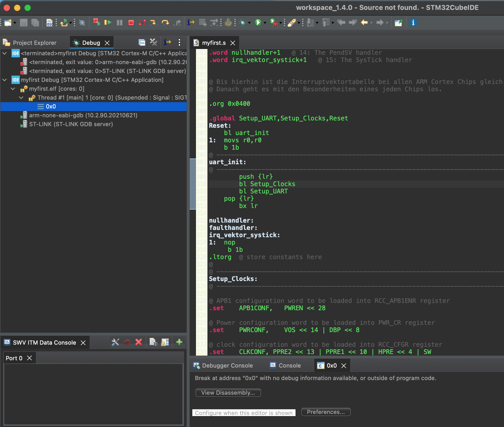This screenshot has height=427, width=504.
Task: Close the SWV ITM Data Console tab
Action: point(83,343)
